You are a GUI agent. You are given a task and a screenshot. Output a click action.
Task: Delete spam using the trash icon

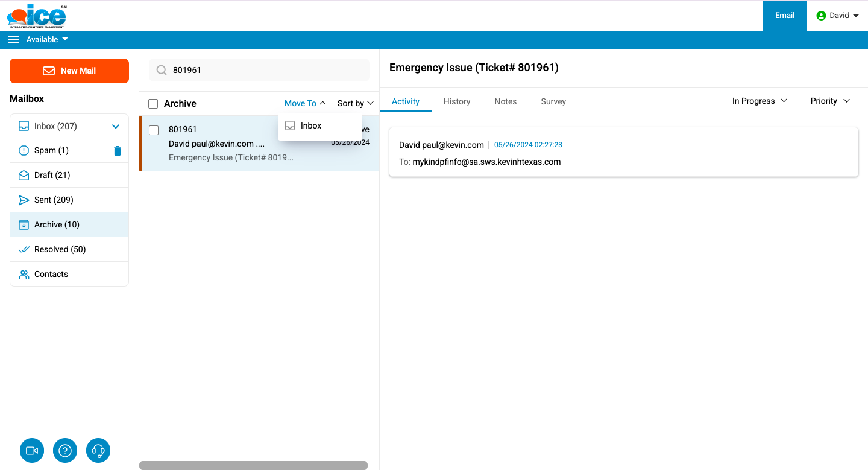(x=118, y=151)
